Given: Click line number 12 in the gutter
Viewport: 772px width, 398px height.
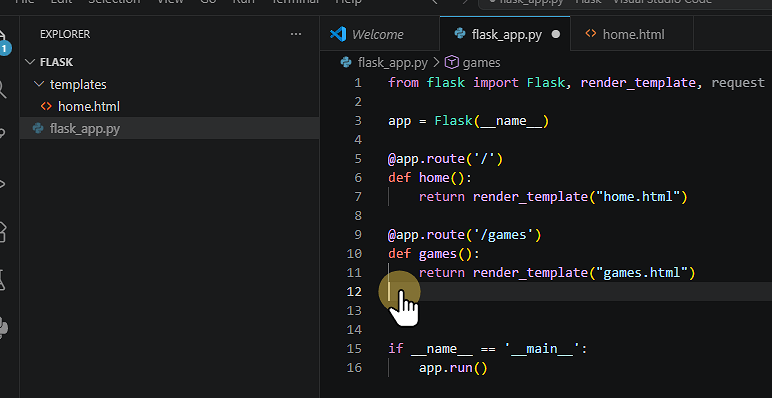Looking at the screenshot, I should point(354,292).
